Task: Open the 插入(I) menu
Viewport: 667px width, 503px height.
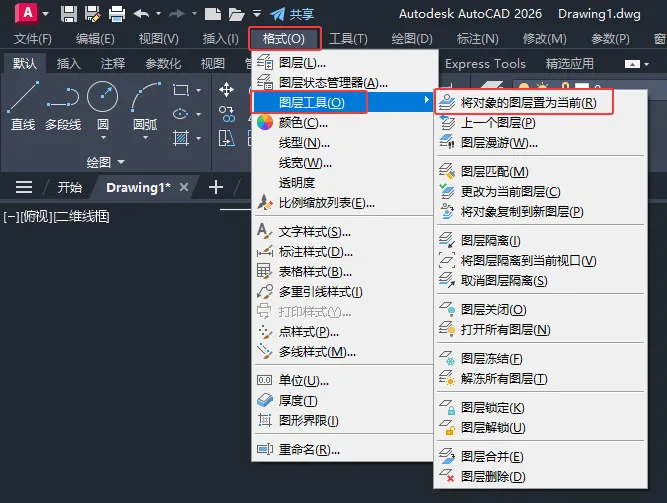Action: pyautogui.click(x=221, y=39)
